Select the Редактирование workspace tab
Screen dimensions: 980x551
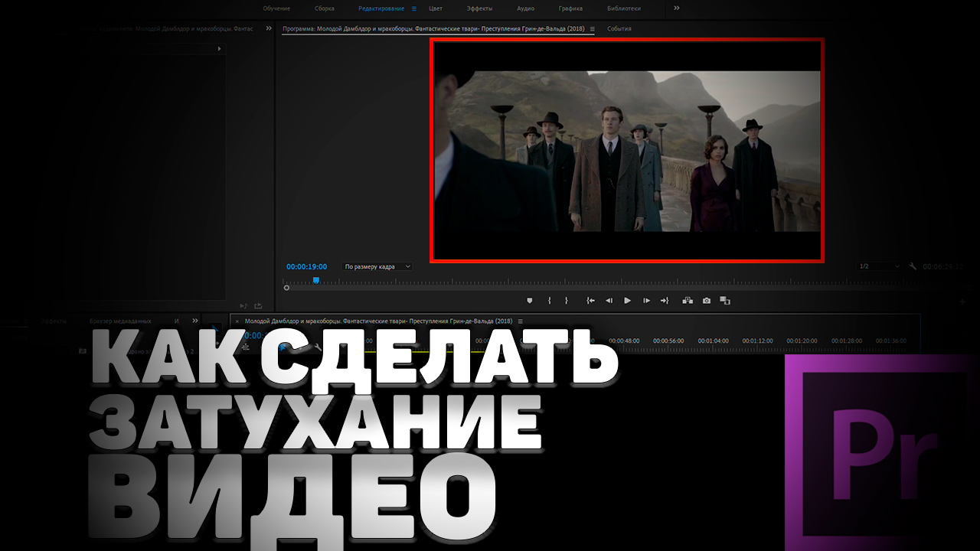point(381,8)
